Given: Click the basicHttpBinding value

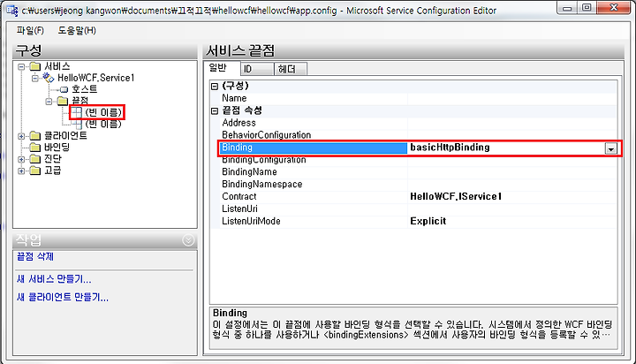Looking at the screenshot, I should pos(450,148).
